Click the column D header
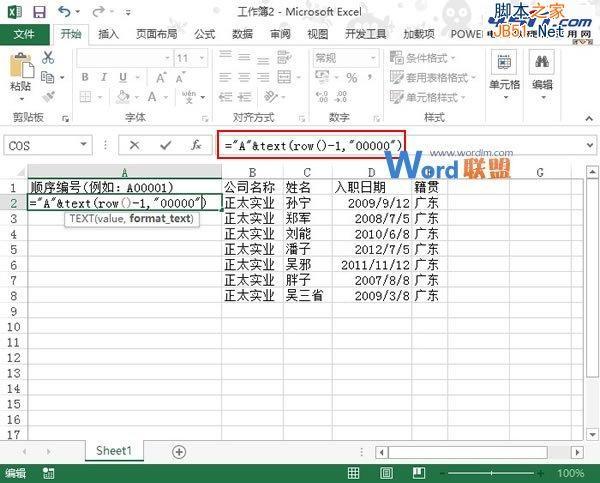This screenshot has height=483, width=600. tap(372, 172)
